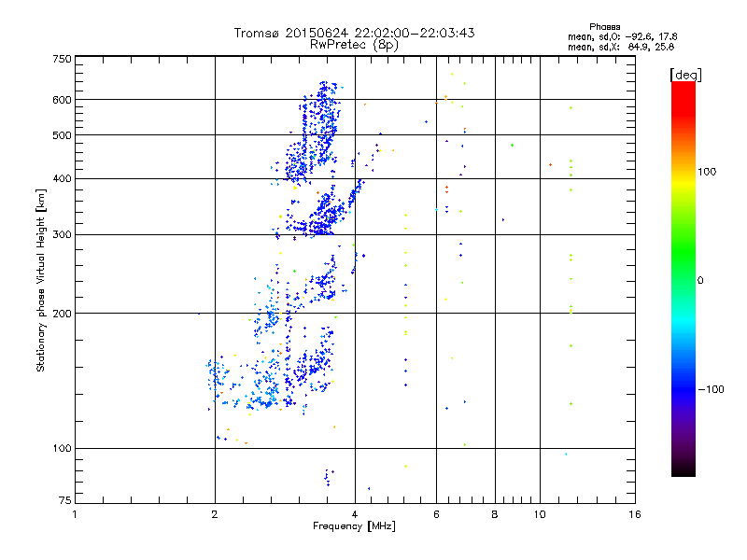Click the y-axis tick label '500'
This screenshot has width=747, height=560.
(x=62, y=135)
